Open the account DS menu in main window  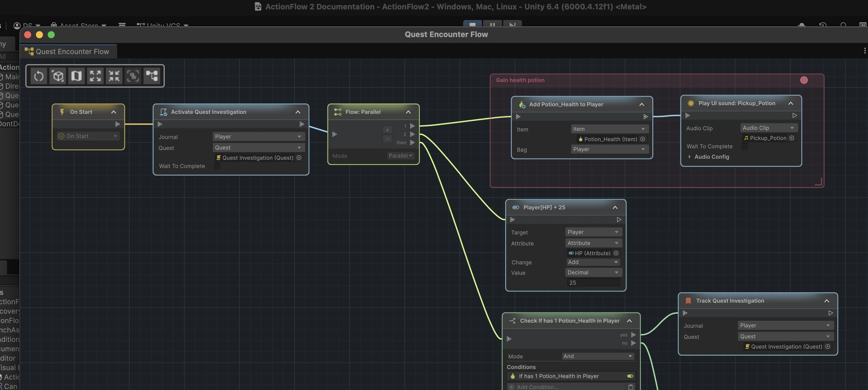tap(27, 25)
